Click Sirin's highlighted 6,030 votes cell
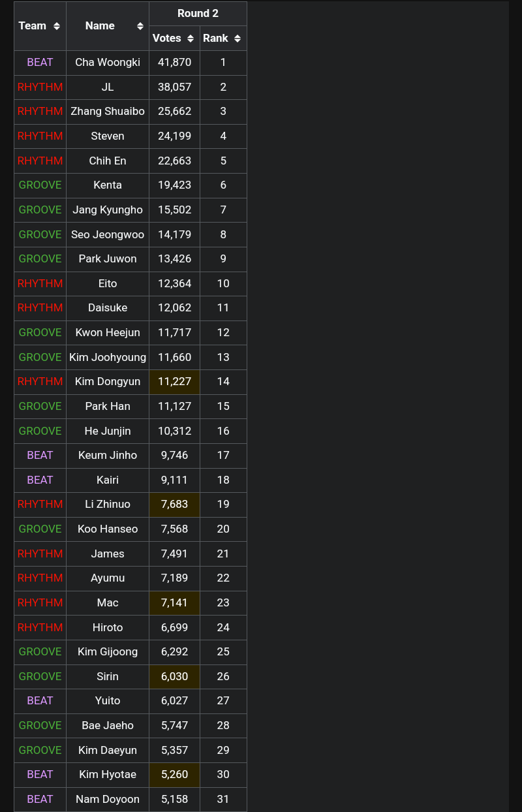The height and width of the screenshot is (812, 522). click(174, 676)
